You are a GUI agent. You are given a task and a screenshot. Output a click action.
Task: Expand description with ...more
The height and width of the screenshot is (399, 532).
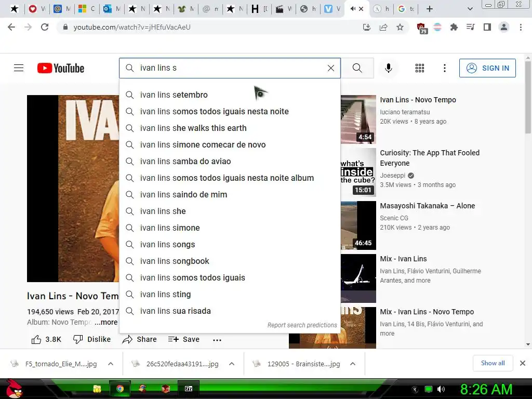106,322
